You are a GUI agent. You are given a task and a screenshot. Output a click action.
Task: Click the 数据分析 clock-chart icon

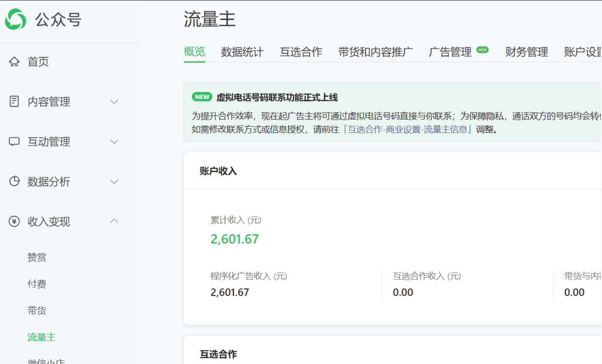coord(15,181)
